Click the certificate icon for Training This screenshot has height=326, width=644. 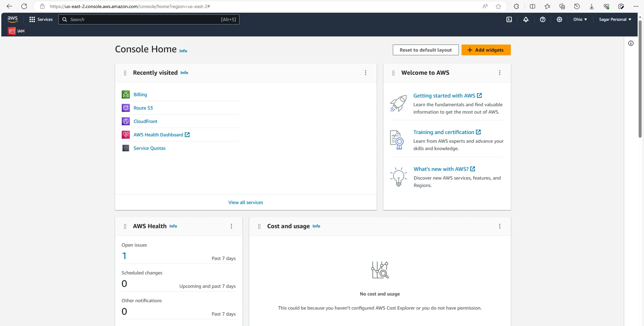click(x=397, y=140)
